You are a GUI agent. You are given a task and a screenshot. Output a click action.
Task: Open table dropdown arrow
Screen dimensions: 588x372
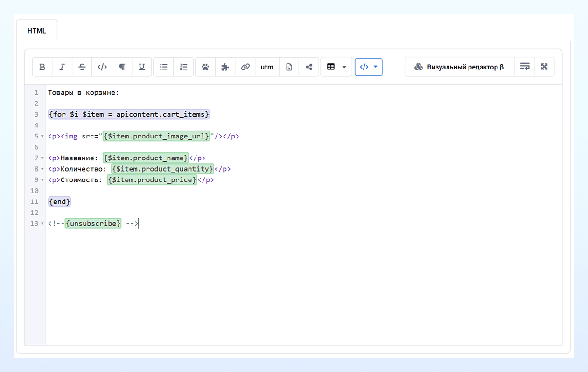[344, 67]
